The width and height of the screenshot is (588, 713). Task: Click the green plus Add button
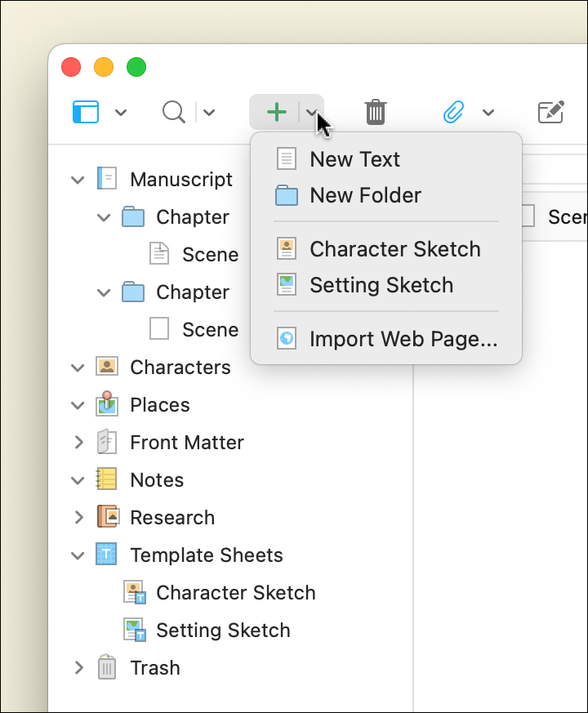click(x=277, y=112)
